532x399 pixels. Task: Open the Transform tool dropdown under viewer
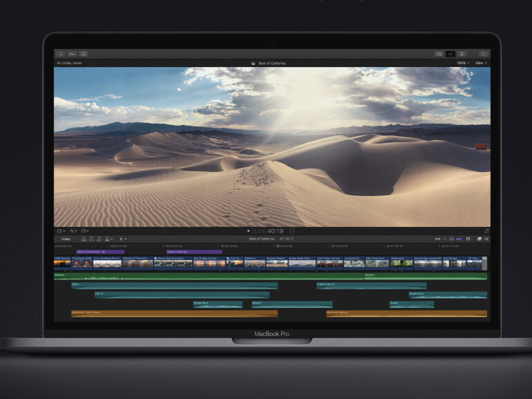point(61,231)
